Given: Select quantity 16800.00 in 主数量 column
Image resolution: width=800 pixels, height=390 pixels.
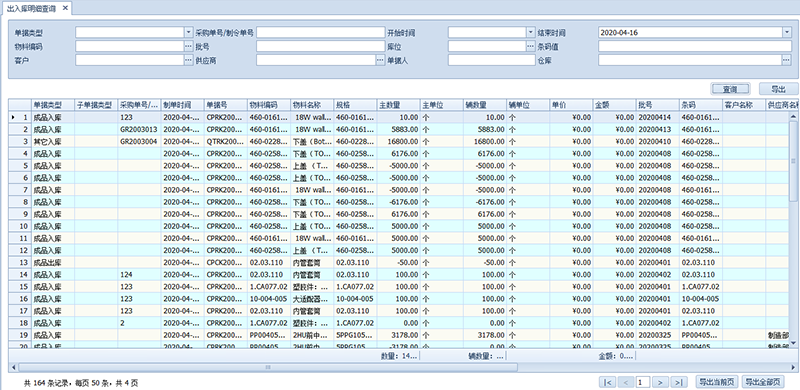Looking at the screenshot, I should [398, 141].
